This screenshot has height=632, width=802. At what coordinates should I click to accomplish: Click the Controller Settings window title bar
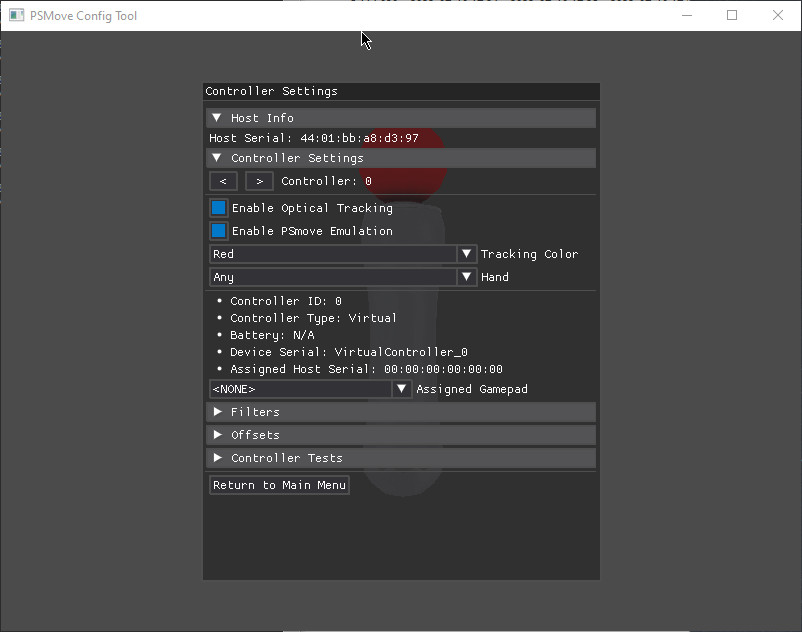tap(401, 92)
